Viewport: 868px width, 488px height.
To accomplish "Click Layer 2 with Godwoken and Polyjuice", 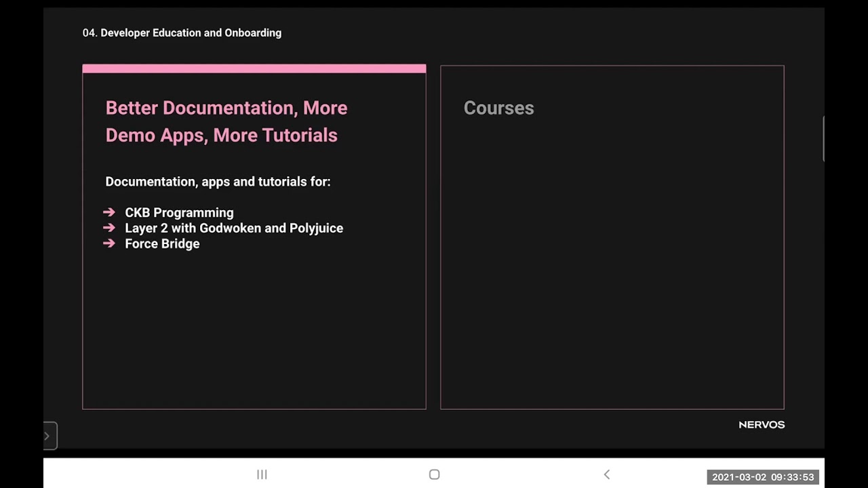I will 234,228.
